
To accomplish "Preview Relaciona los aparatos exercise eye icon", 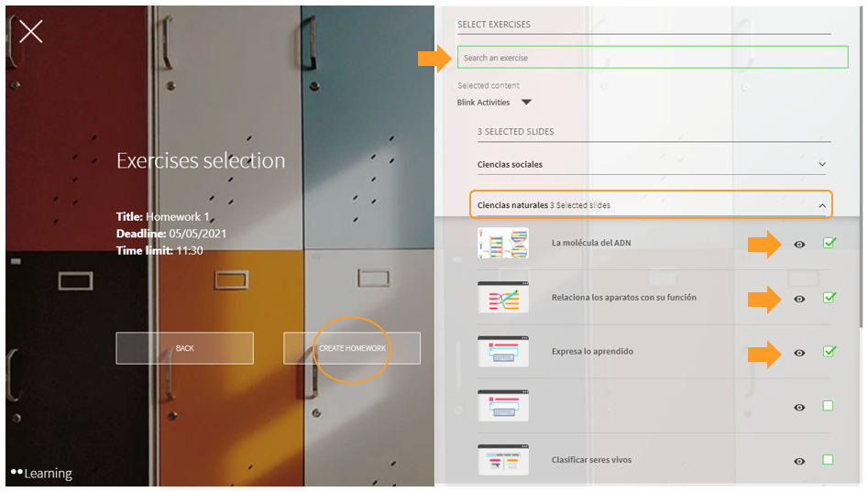I will pyautogui.click(x=799, y=299).
